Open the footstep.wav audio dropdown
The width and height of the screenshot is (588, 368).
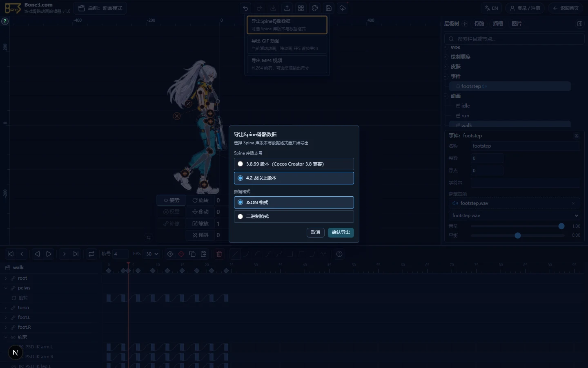pyautogui.click(x=515, y=215)
